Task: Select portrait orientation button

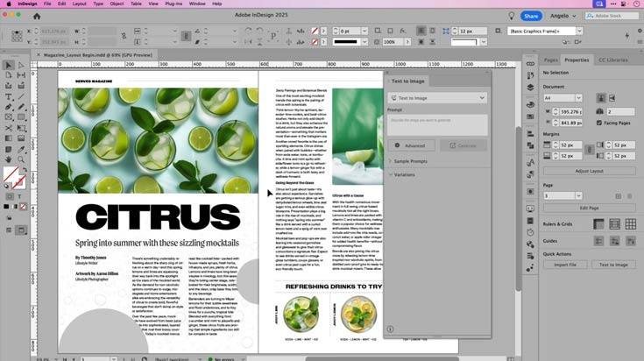Action: click(x=601, y=98)
